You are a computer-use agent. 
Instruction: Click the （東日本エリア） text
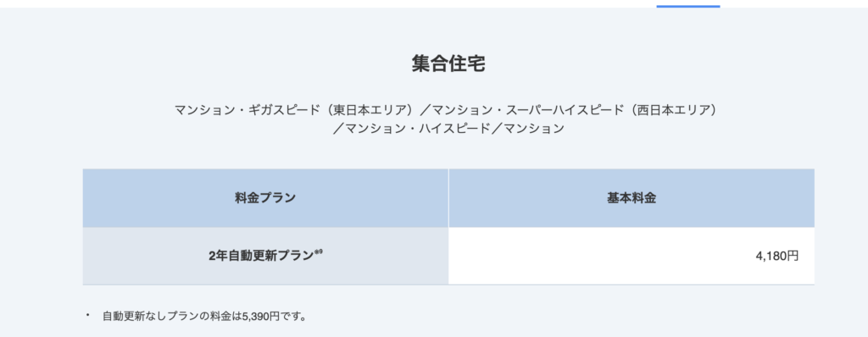pos(368,109)
